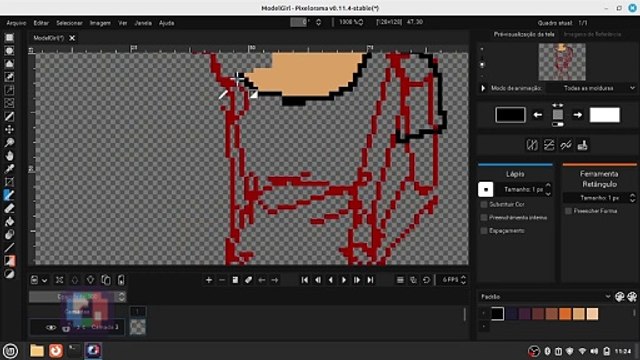Select the Polygonal Selection tool
This screenshot has height=360, width=640.
point(9,64)
